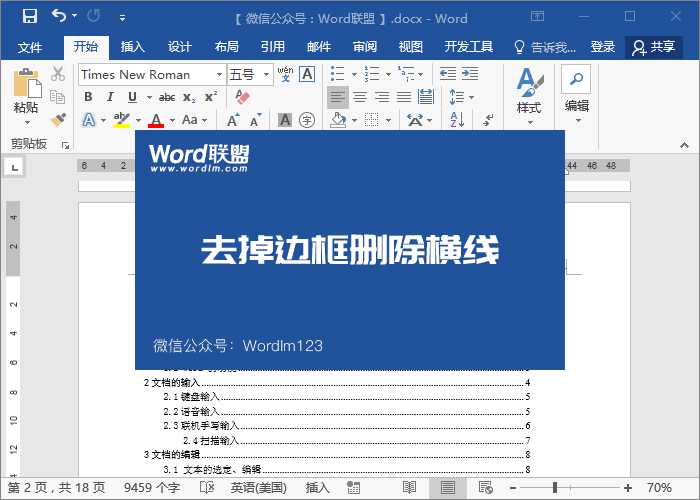This screenshot has height=500, width=700.
Task: Click the Cut scissors icon
Action: (x=58, y=74)
